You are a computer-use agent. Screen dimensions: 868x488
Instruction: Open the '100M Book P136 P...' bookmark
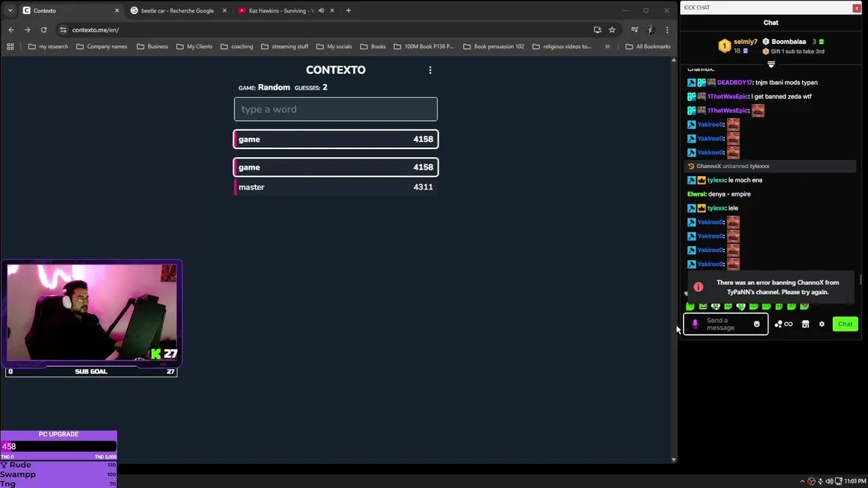coord(423,47)
